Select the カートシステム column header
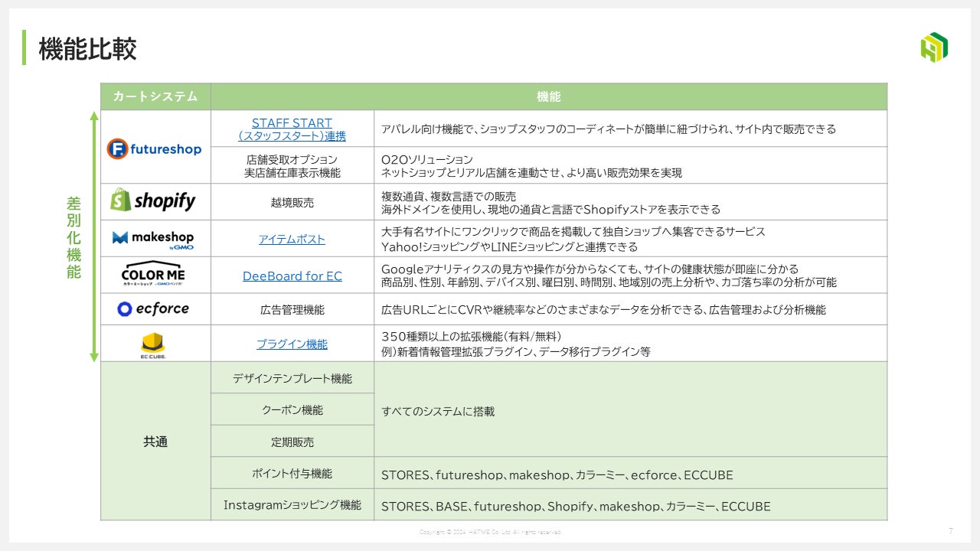This screenshot has height=551, width=980. [155, 96]
